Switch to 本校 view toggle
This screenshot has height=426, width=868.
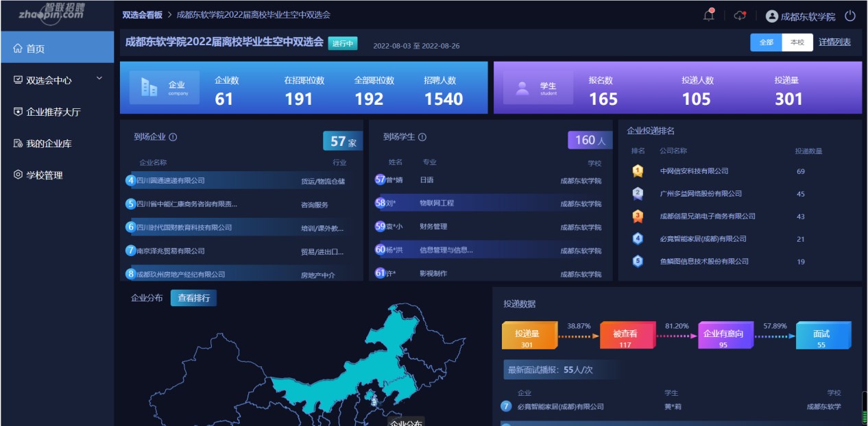pyautogui.click(x=797, y=42)
